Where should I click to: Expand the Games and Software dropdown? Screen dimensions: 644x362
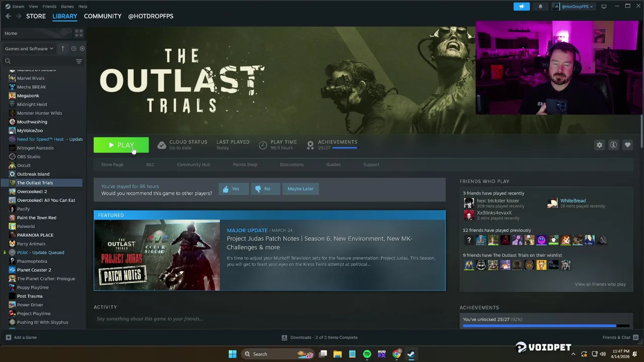(29, 49)
